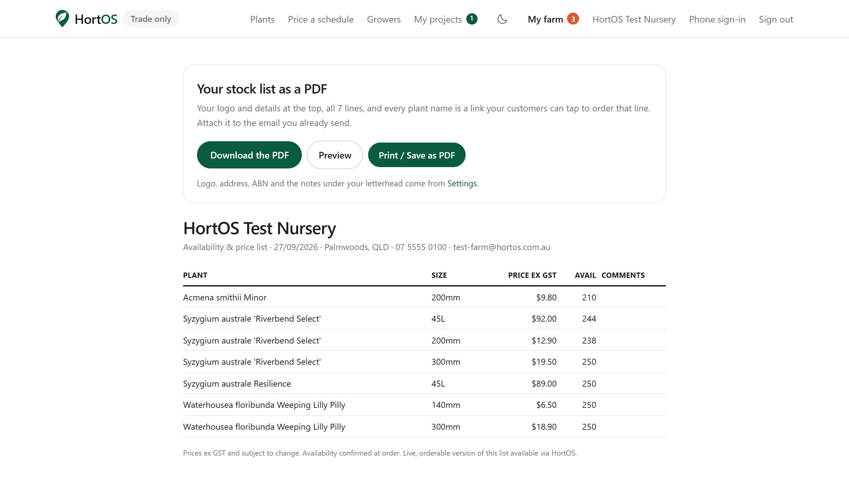Download the PDF stock list
Screen dimensions: 849x504
click(249, 155)
